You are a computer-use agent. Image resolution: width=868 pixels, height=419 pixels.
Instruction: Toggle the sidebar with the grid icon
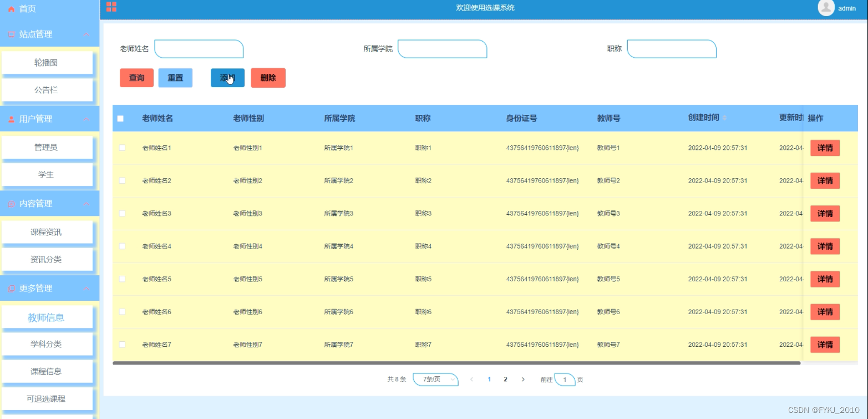click(111, 7)
